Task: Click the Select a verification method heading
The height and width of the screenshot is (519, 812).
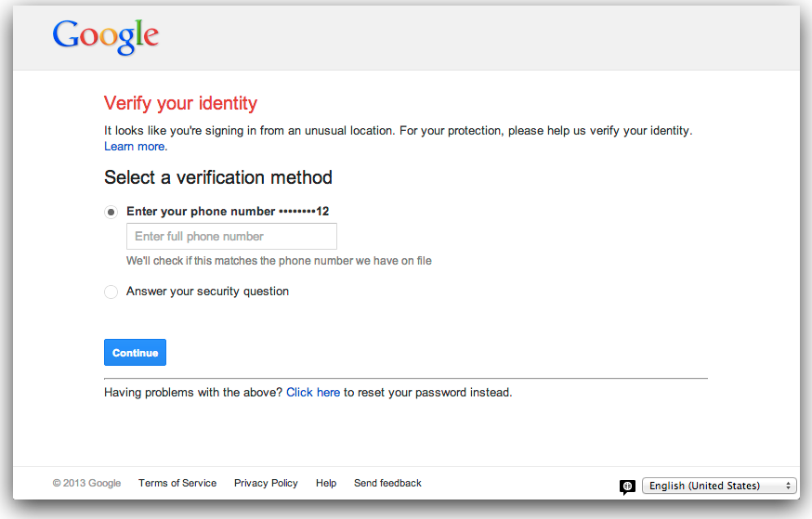Action: click(218, 177)
